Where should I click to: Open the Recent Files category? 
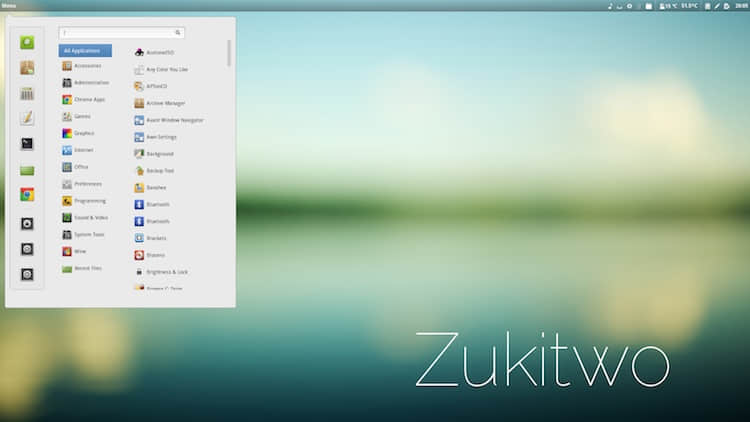click(82, 268)
